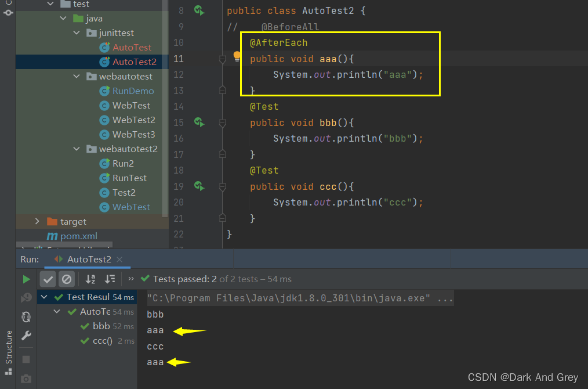Sort tests alphabetically
Image resolution: width=588 pixels, height=389 pixels.
click(x=90, y=279)
